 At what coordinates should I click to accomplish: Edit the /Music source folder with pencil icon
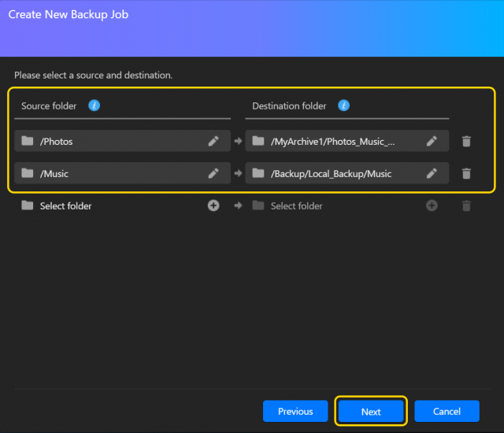coord(213,173)
